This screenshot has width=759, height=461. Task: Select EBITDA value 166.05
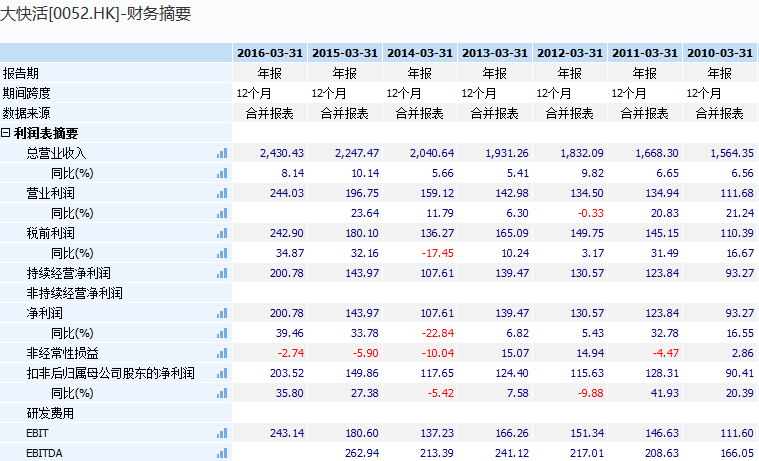click(x=737, y=454)
